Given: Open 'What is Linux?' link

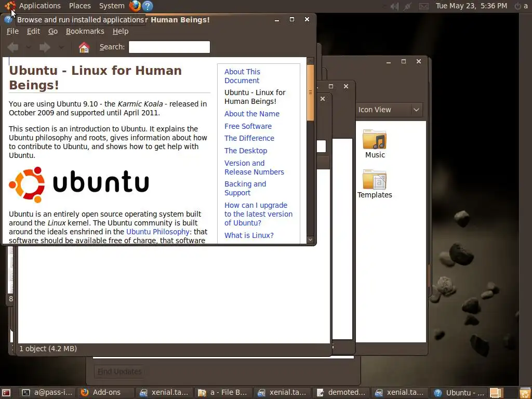Looking at the screenshot, I should tap(249, 235).
